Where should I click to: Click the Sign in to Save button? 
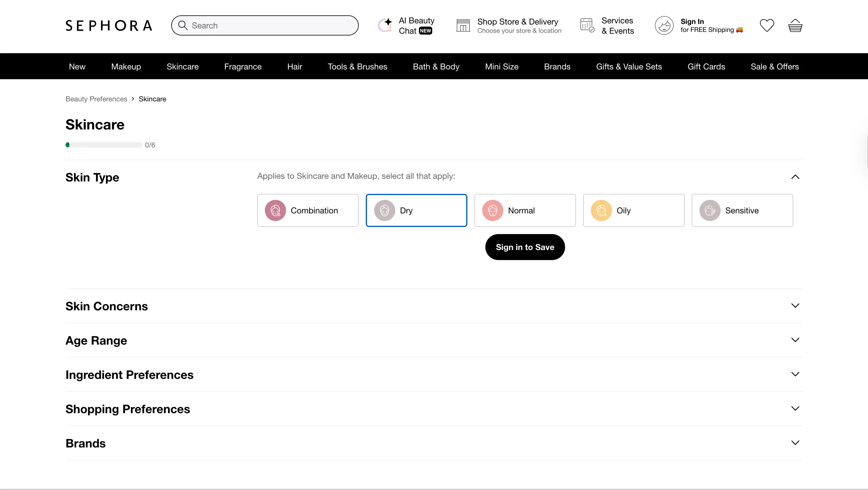[x=525, y=247]
